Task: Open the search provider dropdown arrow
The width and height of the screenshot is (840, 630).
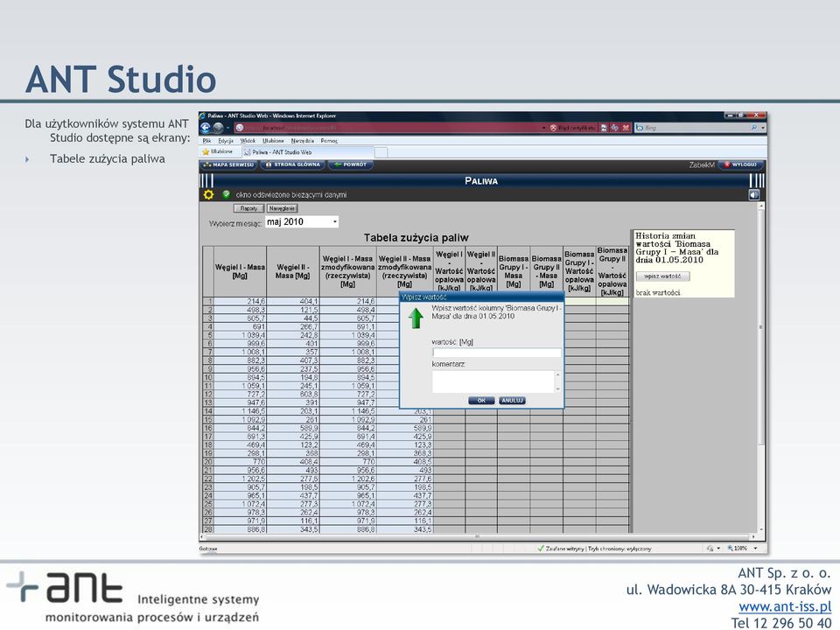Action: (763, 128)
